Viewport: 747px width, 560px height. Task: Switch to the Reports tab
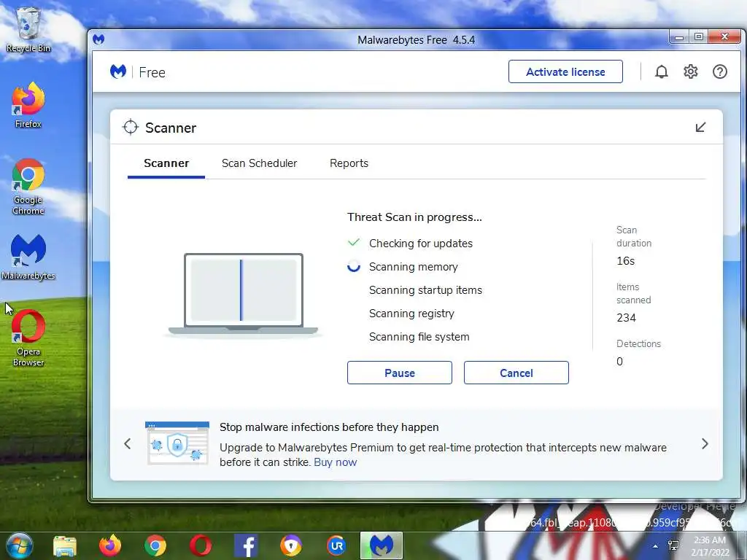click(x=349, y=163)
